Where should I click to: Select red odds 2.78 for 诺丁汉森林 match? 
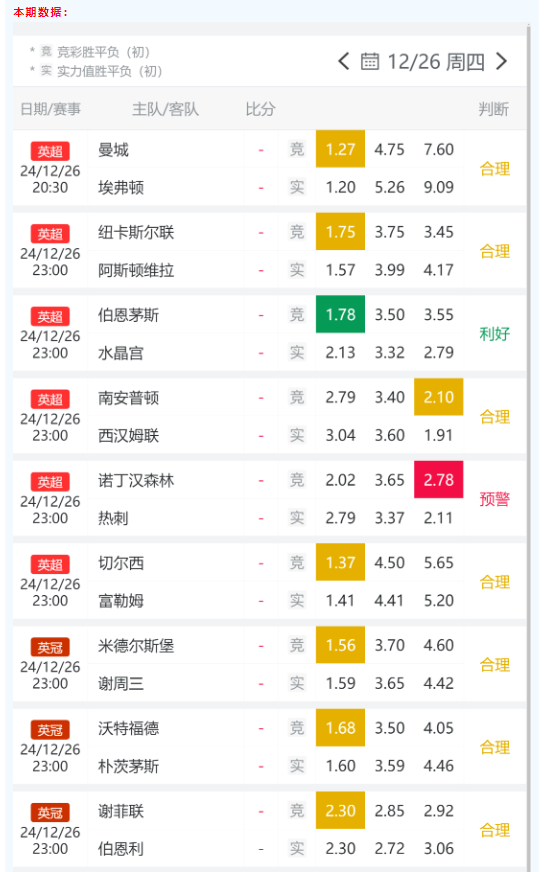point(439,479)
